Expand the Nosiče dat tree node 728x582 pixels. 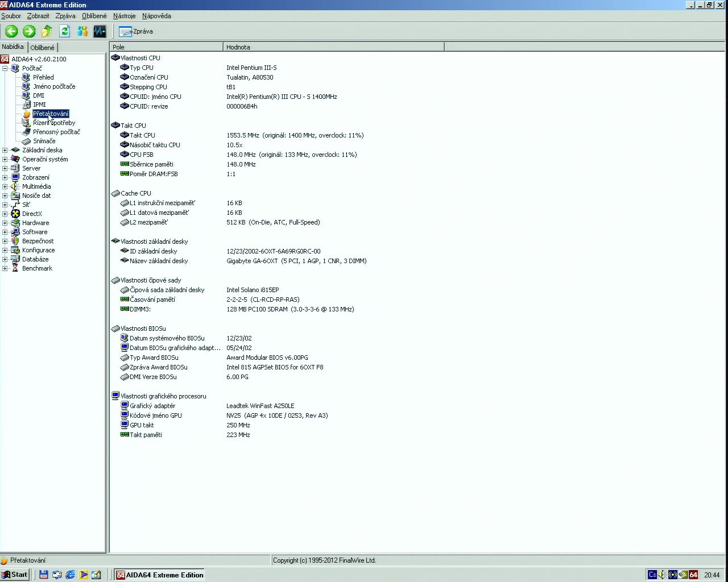(5, 196)
